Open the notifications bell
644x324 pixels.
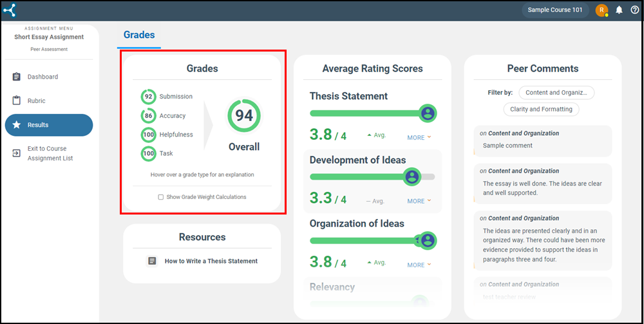pyautogui.click(x=619, y=10)
